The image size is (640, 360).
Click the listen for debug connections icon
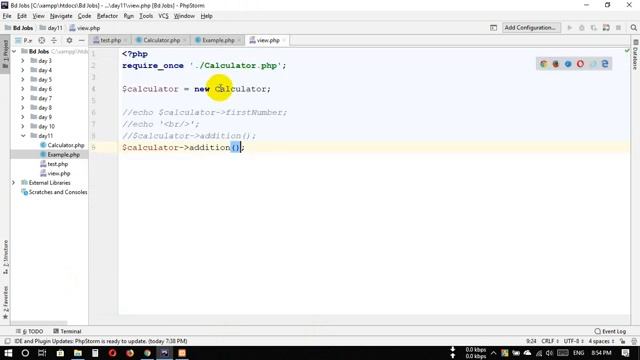point(606,28)
